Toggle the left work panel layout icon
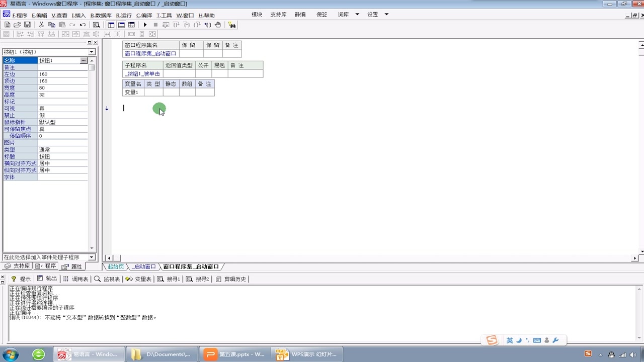644x362 pixels. pyautogui.click(x=111, y=25)
